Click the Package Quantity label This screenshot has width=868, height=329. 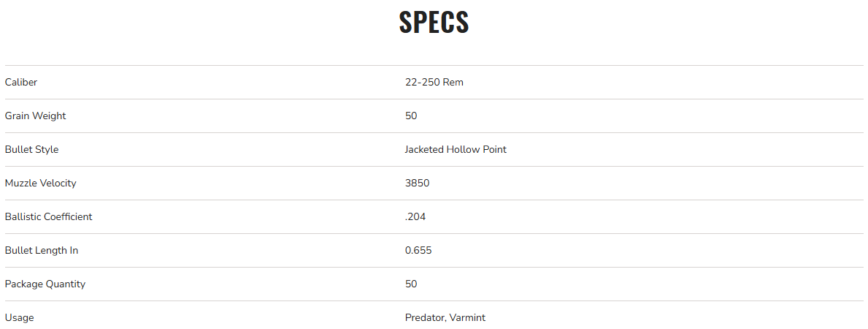point(45,284)
